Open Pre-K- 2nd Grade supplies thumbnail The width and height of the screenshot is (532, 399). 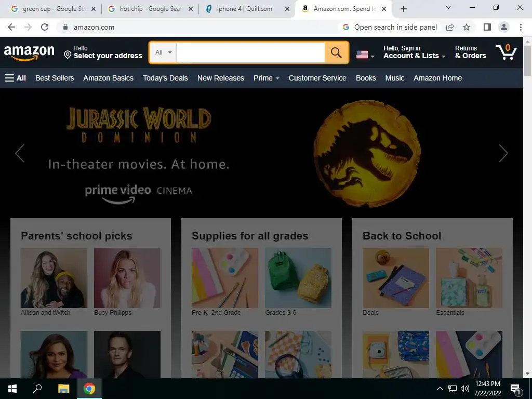[225, 278]
